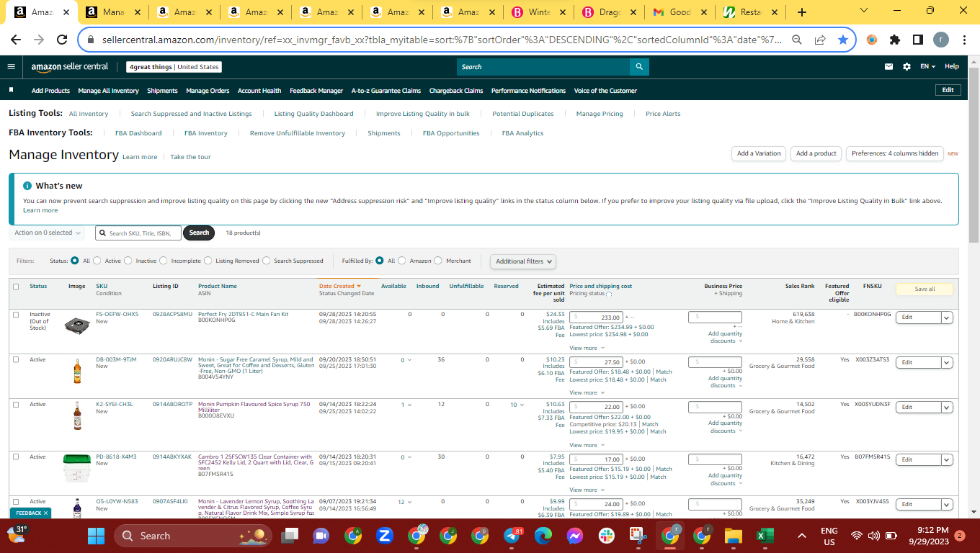Click the orange circular extension icon in toolbar

872,40
